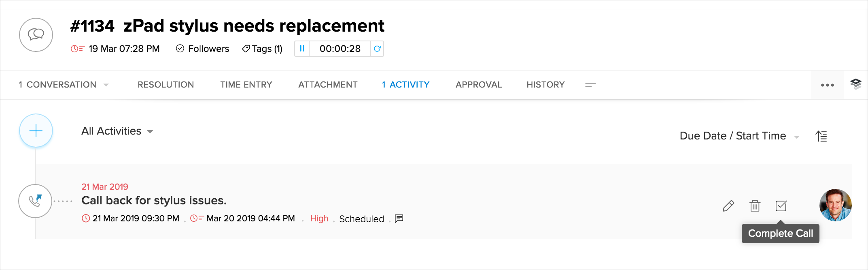Click the assigned agent's profile photo
868x270 pixels.
pyautogui.click(x=835, y=205)
